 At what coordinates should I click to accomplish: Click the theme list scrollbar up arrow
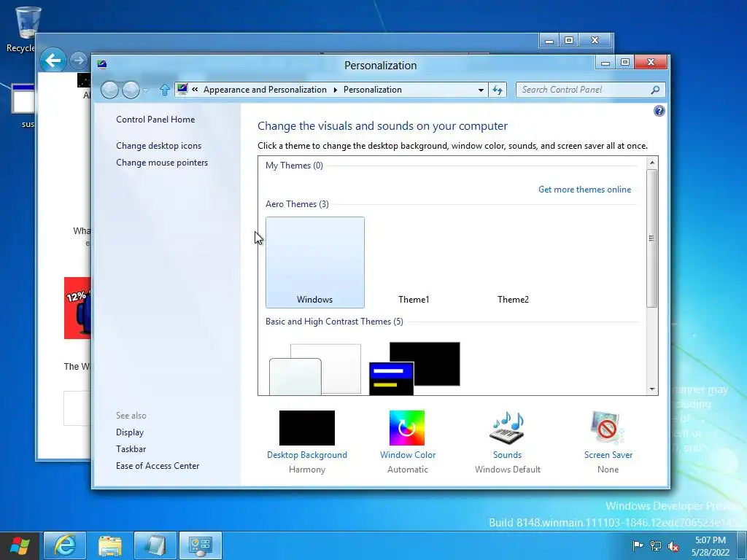652,163
